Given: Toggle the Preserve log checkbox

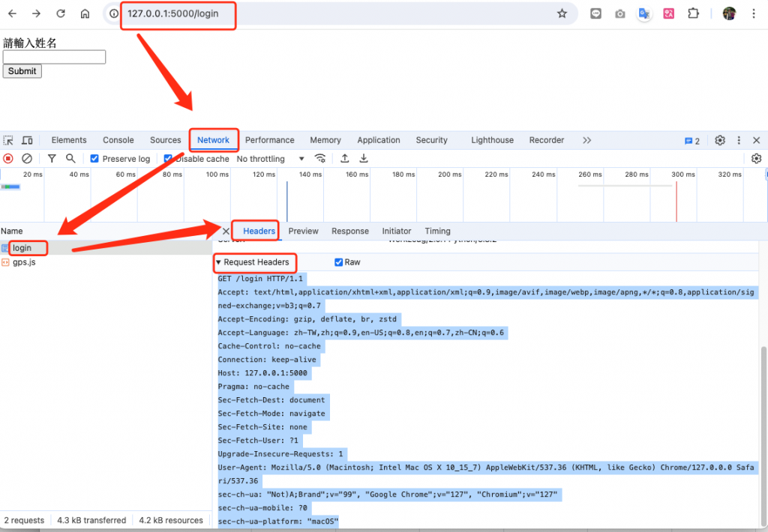Looking at the screenshot, I should click(x=94, y=159).
